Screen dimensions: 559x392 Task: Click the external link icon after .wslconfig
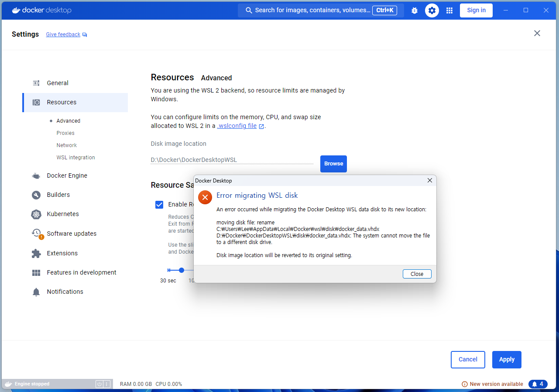tap(261, 126)
